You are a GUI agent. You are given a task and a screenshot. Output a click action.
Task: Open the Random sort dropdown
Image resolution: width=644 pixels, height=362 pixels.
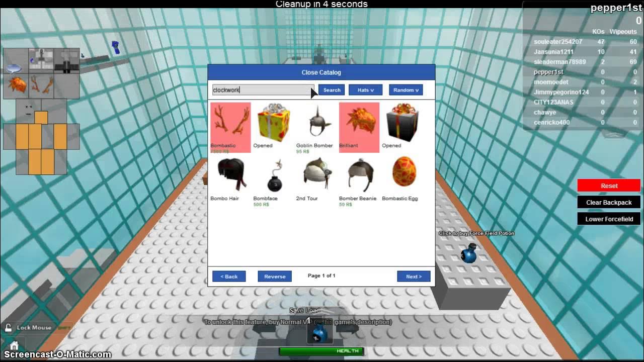406,90
